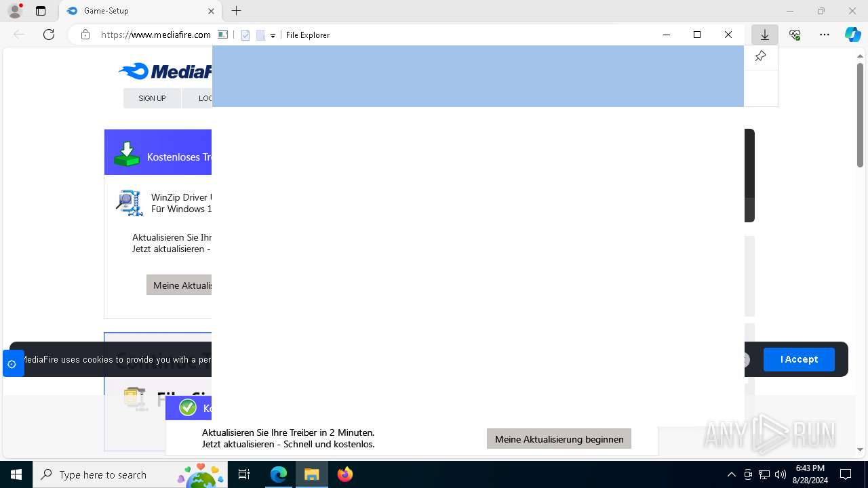Minimize the File Explorer window
Image resolution: width=868 pixels, height=488 pixels.
click(x=667, y=35)
